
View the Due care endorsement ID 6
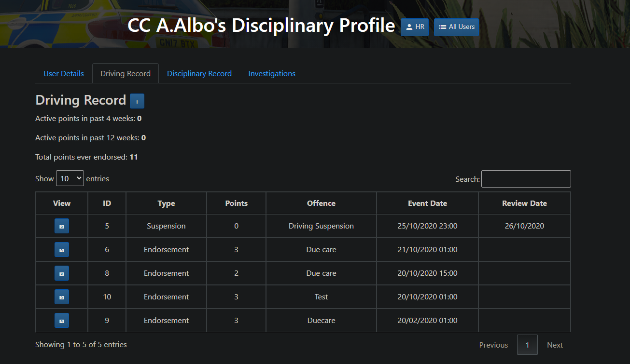pos(62,250)
